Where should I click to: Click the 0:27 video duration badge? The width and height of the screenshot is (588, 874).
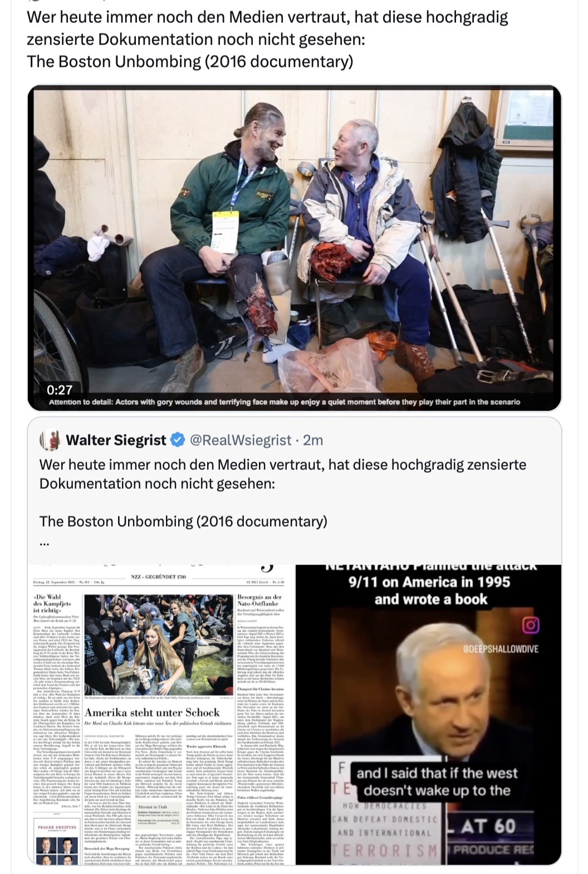(x=60, y=390)
